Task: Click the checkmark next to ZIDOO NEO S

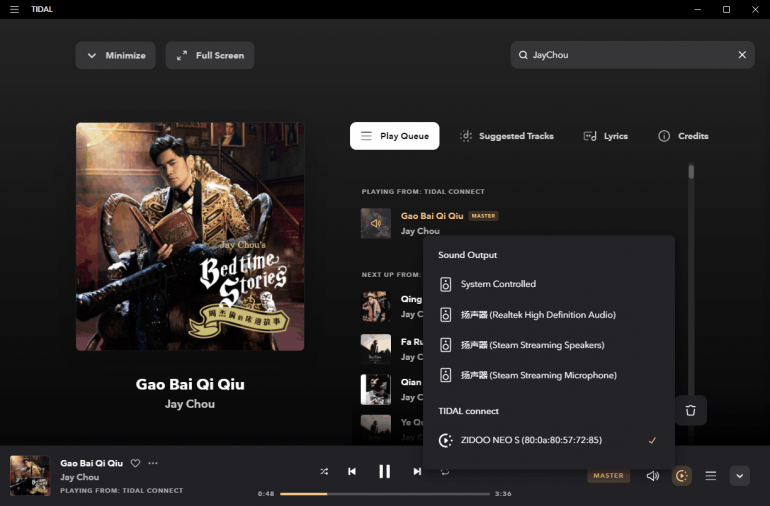Action: (652, 440)
